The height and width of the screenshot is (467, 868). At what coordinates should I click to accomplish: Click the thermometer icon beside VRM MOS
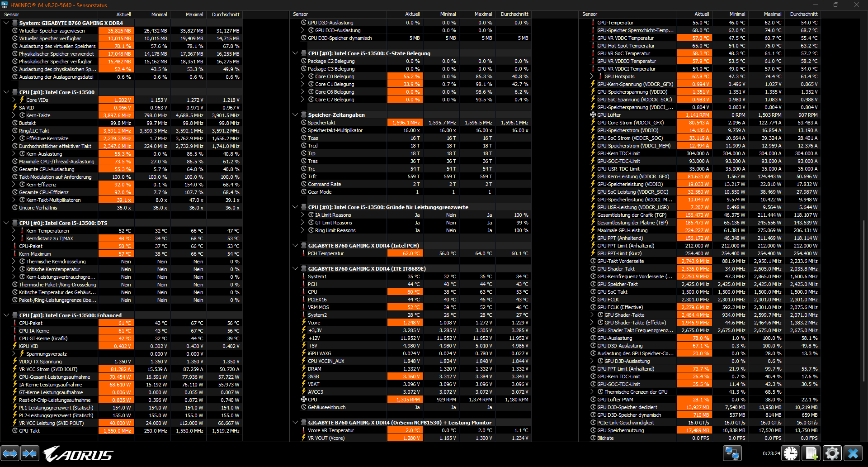pos(304,307)
